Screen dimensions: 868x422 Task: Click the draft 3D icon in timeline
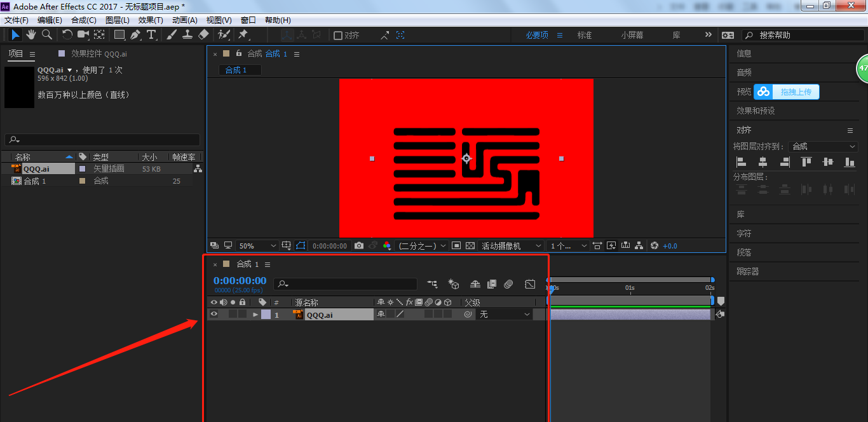tap(454, 284)
